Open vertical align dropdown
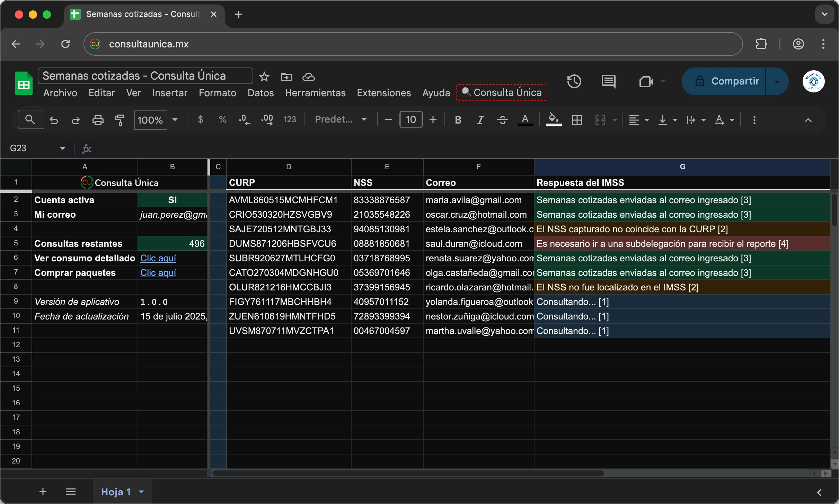Screen dimensions: 839x504 (x=668, y=120)
